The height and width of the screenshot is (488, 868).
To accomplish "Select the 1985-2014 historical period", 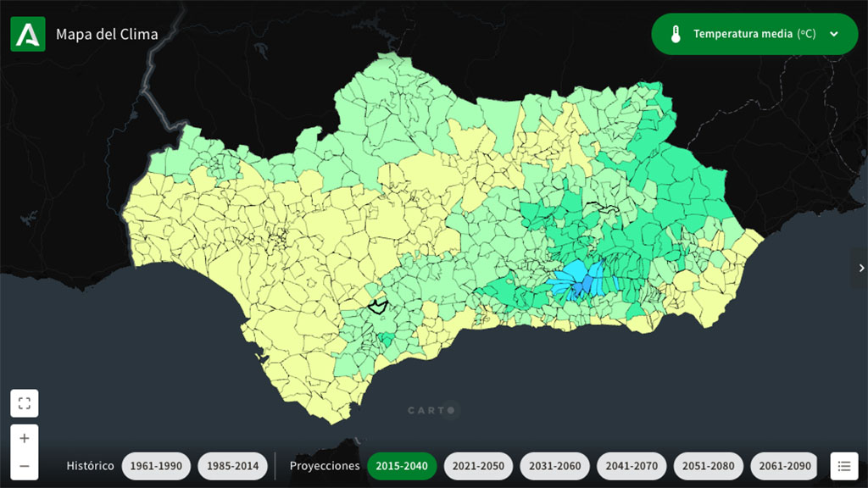I will point(232,466).
